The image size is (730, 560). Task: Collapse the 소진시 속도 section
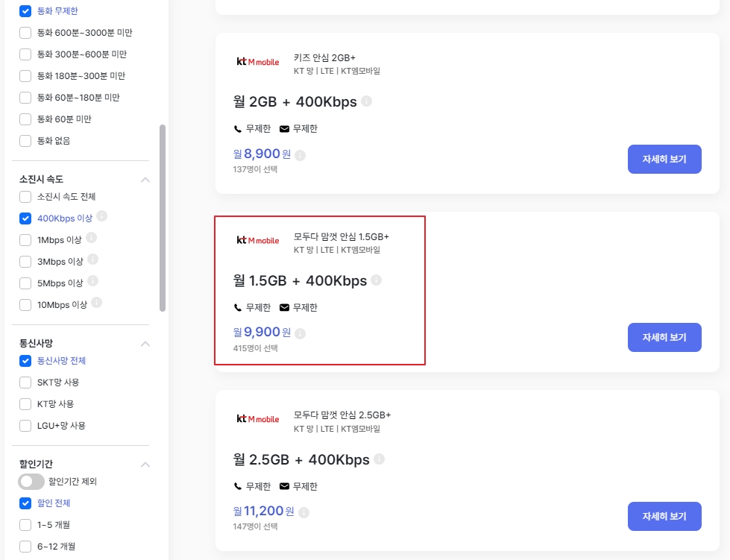pyautogui.click(x=145, y=180)
